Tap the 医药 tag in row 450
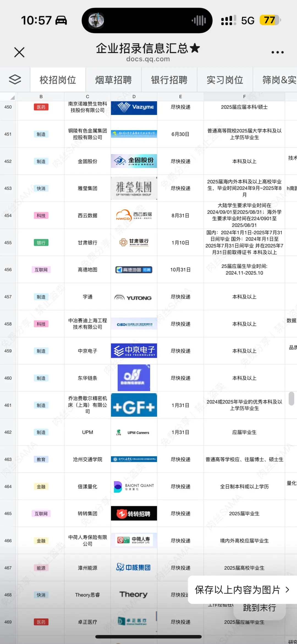The image size is (297, 644). coord(41,107)
